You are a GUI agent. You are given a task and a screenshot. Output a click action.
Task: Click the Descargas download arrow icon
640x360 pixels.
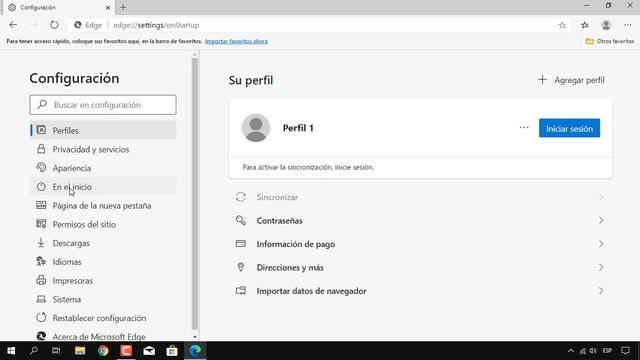[x=41, y=242]
